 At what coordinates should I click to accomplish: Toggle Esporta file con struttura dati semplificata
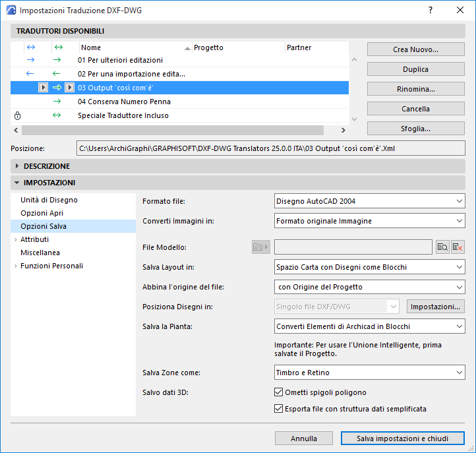(278, 409)
